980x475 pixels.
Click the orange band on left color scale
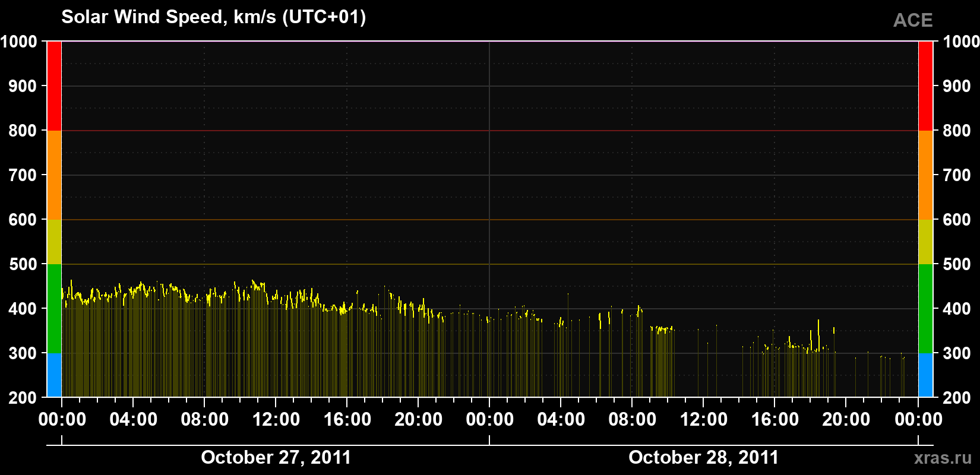point(54,175)
